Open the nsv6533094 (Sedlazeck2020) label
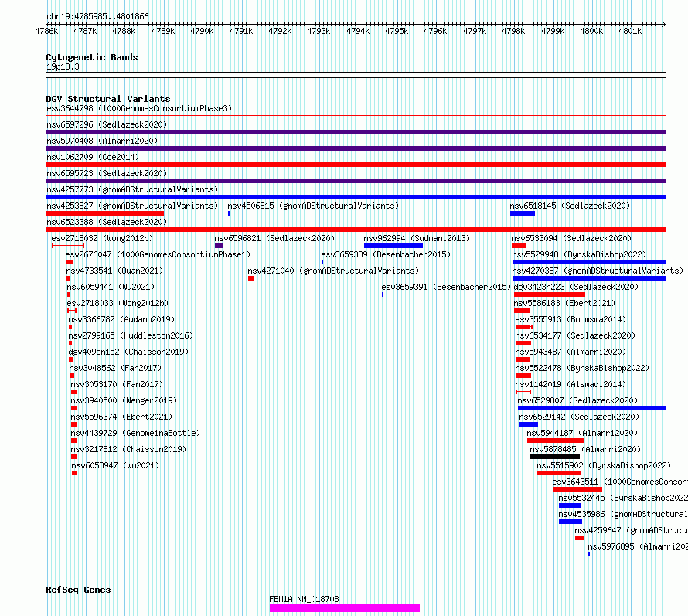 coord(571,238)
